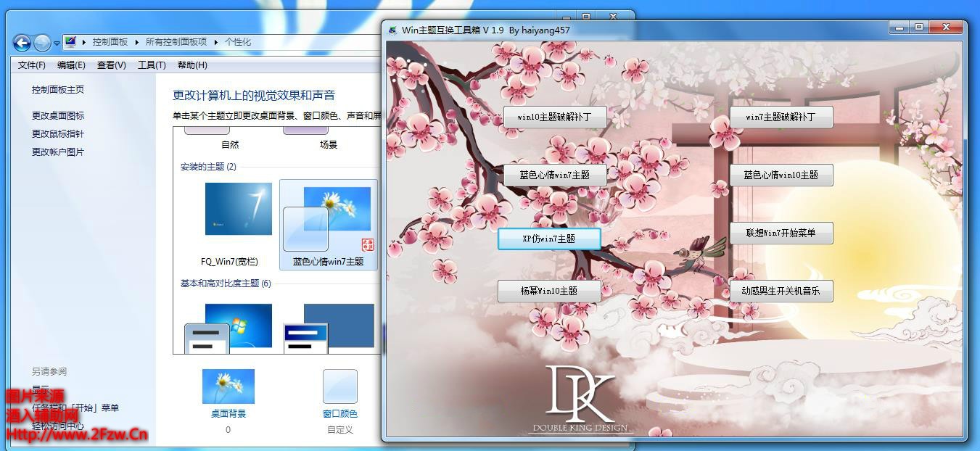Click the 场景 theme label

click(x=329, y=145)
